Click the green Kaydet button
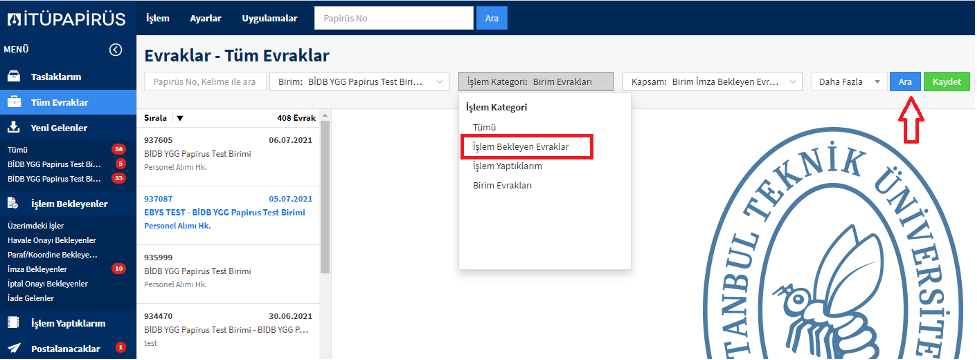 point(946,82)
